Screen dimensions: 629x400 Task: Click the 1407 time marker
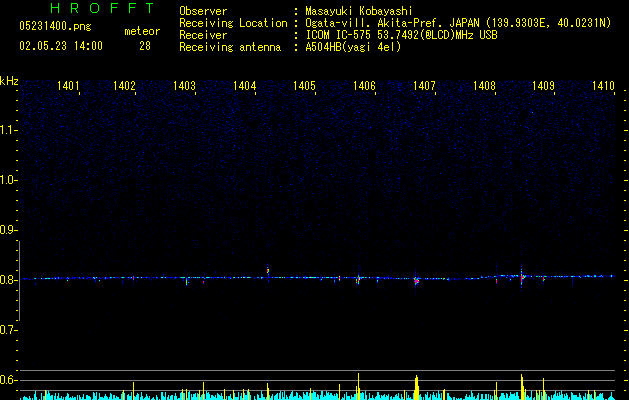click(424, 86)
